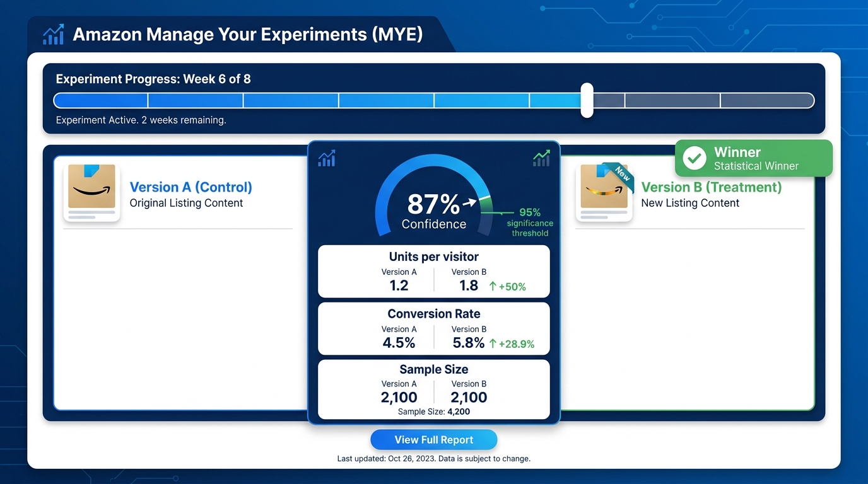Click the blue bar chart icon in confidence card

[x=327, y=158]
